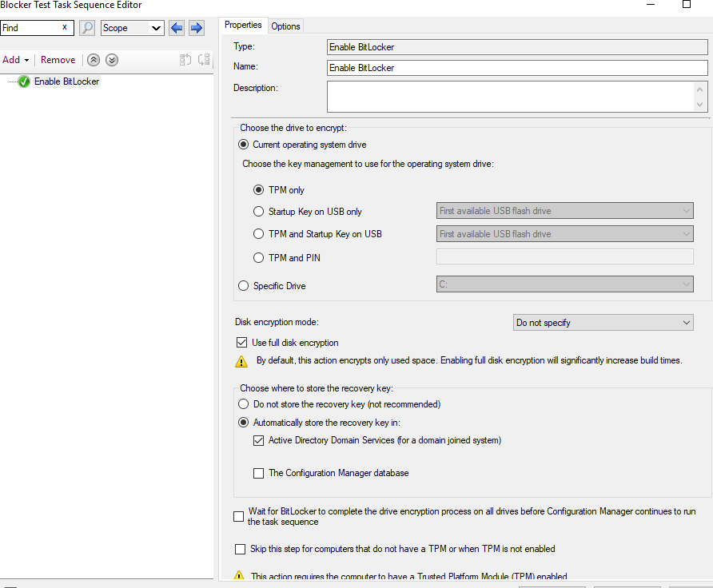Click Description scrollbar up arrow
The width and height of the screenshot is (713, 588).
[700, 89]
